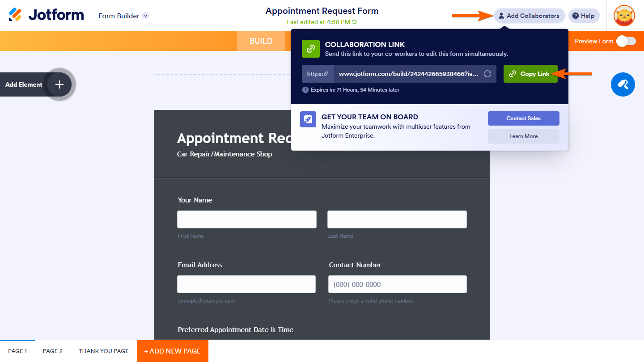The width and height of the screenshot is (644, 362).
Task: Expand the Form Builder dropdown
Action: [145, 16]
